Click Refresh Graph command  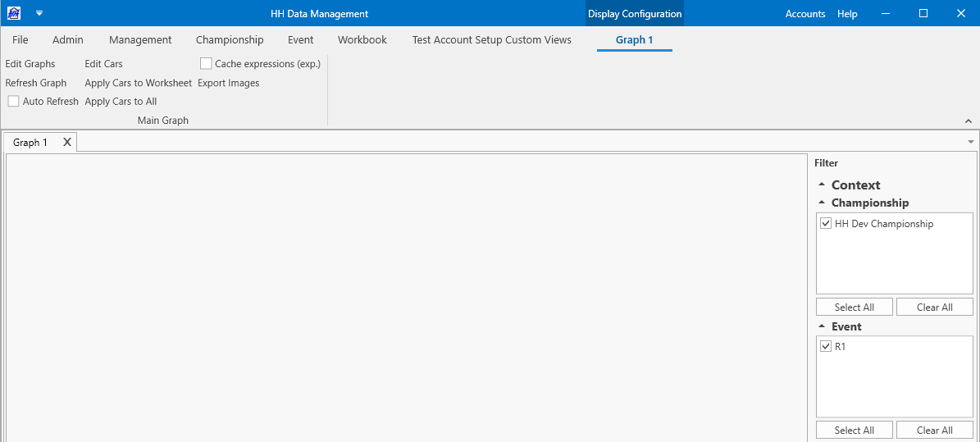click(35, 83)
